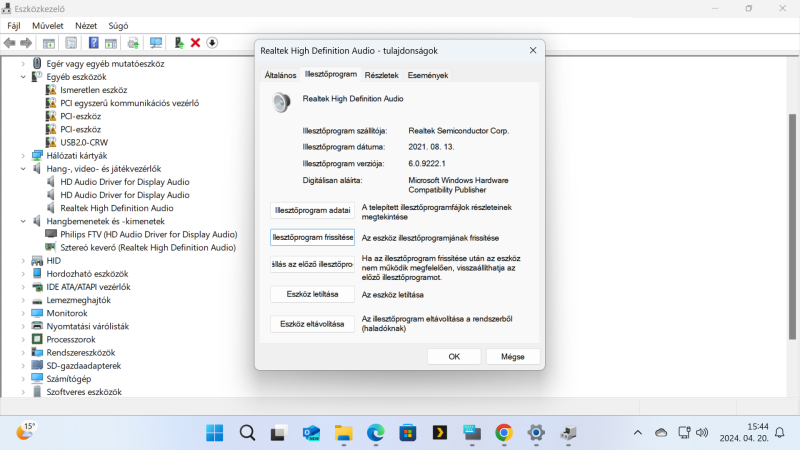Screen dimensions: 800x450
Task: Click the Back arrow in the toolbar
Action: [9, 43]
